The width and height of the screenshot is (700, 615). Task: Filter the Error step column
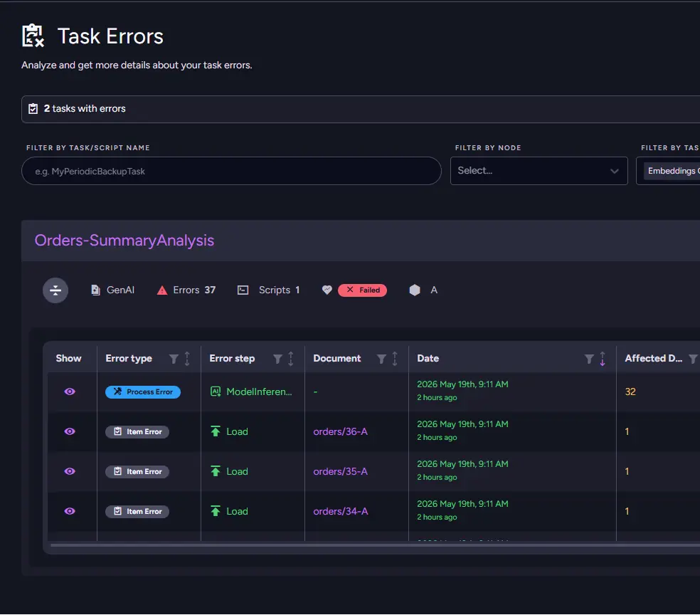[277, 359]
